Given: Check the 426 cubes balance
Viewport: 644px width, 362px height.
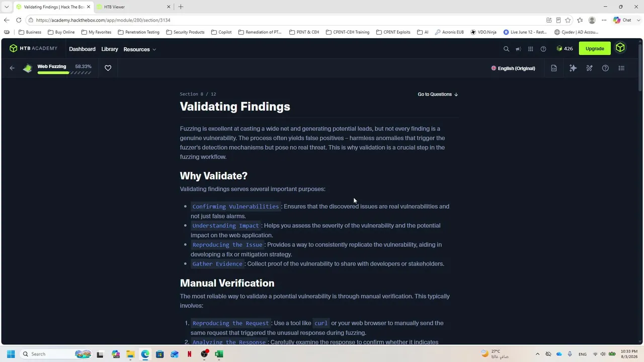Looking at the screenshot, I should 565,49.
